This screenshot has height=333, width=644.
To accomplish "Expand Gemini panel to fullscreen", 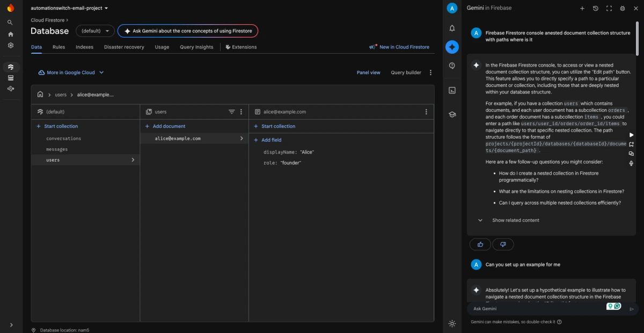I will pos(609,8).
